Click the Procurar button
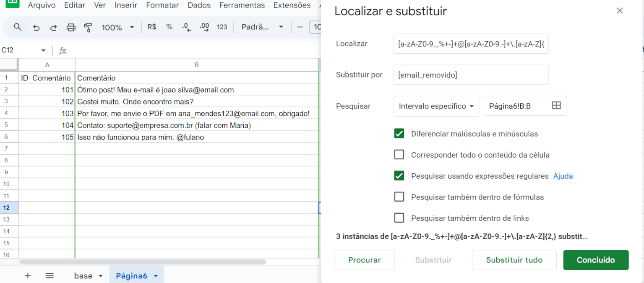Image resolution: width=644 pixels, height=283 pixels. (x=365, y=260)
